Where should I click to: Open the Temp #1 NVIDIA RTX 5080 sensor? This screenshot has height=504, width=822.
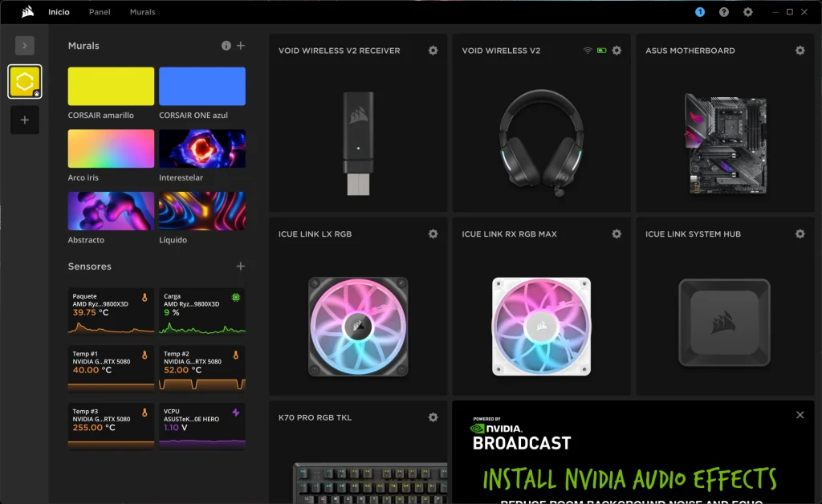111,369
